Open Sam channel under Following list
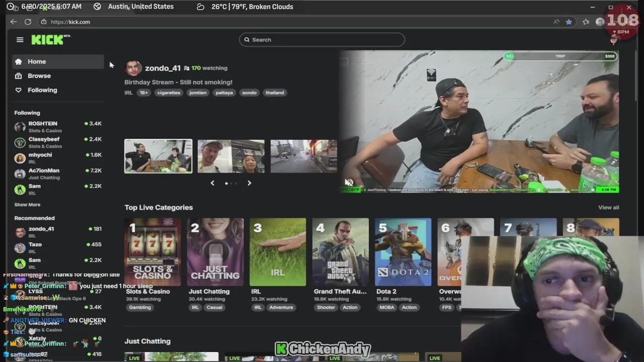This screenshot has width=644, height=362. click(58, 189)
